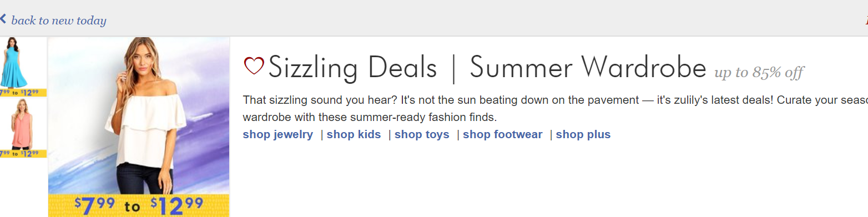Open 'shop footwear' category
The width and height of the screenshot is (868, 217).
pos(502,134)
